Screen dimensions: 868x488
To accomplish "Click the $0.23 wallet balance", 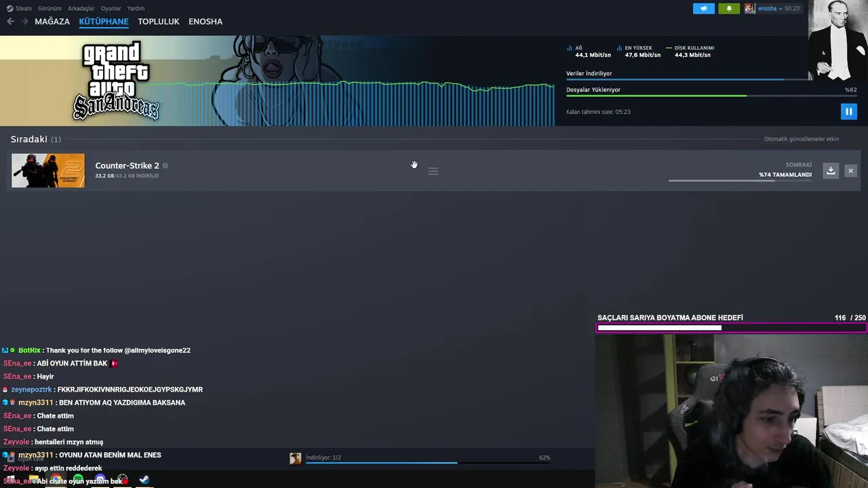I will tap(791, 8).
